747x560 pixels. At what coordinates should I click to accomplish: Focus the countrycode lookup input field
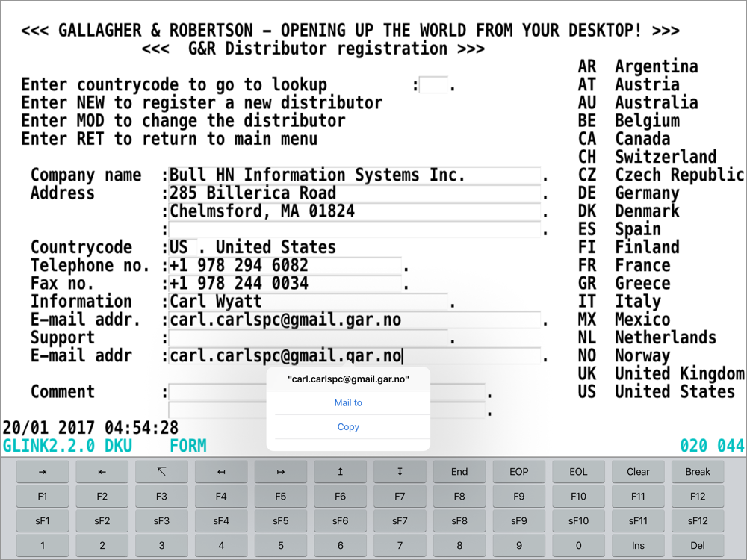pos(433,85)
